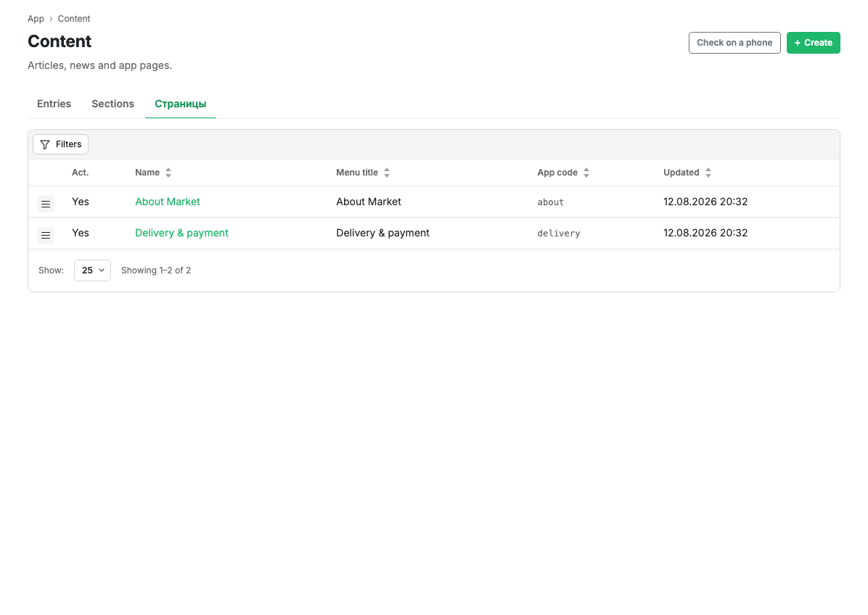Click the Create button
868x615 pixels.
coord(813,43)
